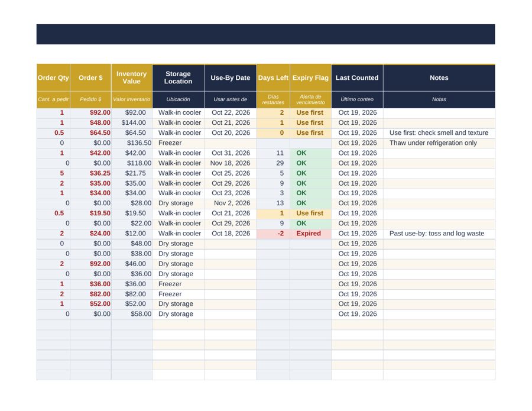Select the toss and log waste note
This screenshot has width=532, height=411.
(x=439, y=234)
